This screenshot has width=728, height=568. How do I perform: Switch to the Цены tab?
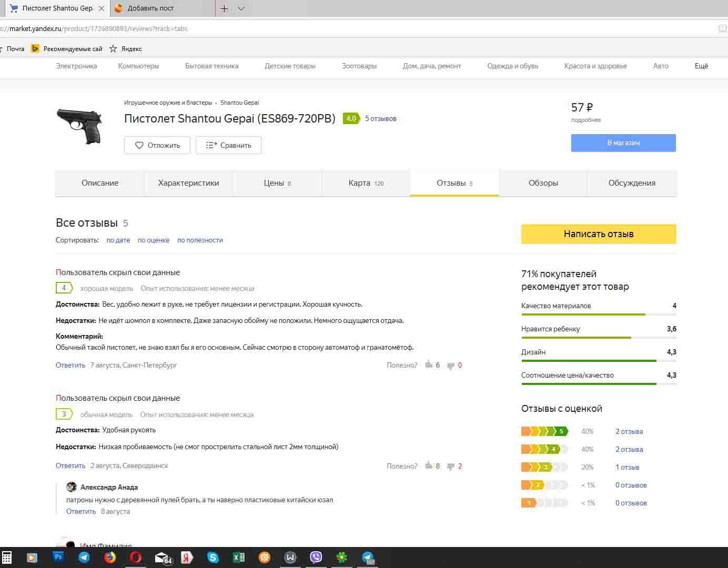[x=277, y=183]
